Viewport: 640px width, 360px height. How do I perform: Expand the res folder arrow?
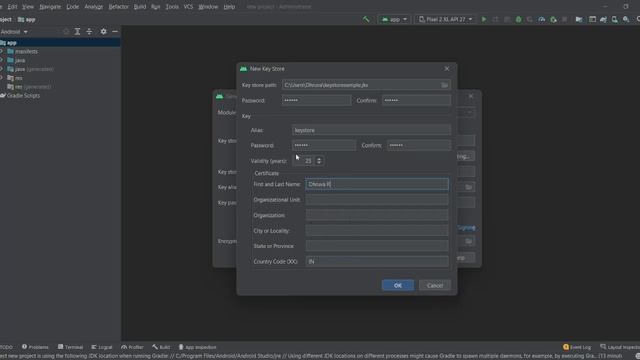[2, 78]
